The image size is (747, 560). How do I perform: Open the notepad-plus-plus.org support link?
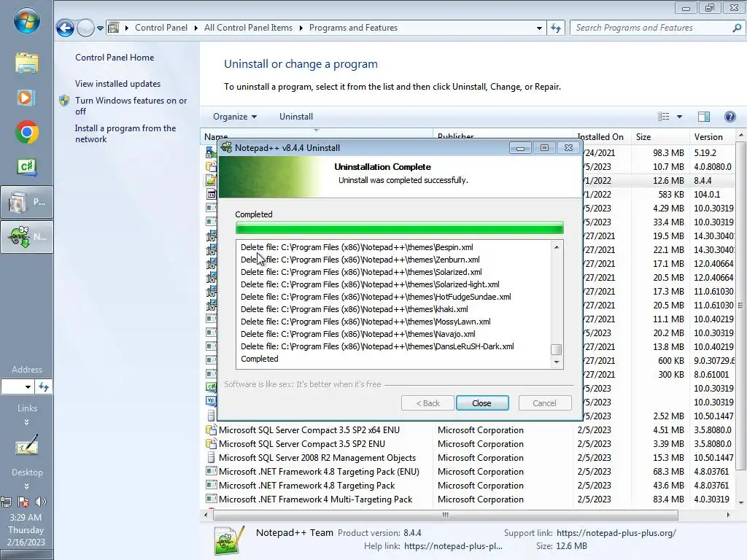click(x=616, y=533)
